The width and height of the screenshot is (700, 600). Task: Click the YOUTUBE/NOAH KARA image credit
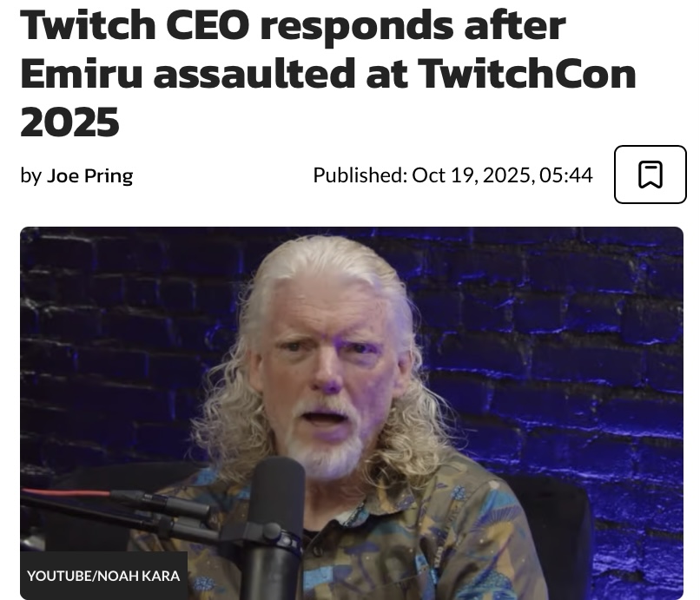coord(103,576)
